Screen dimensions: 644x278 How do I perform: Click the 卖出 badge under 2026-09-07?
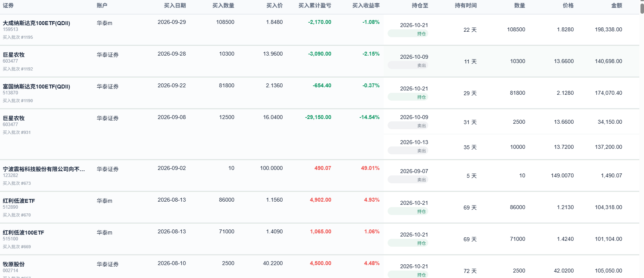coord(408,180)
